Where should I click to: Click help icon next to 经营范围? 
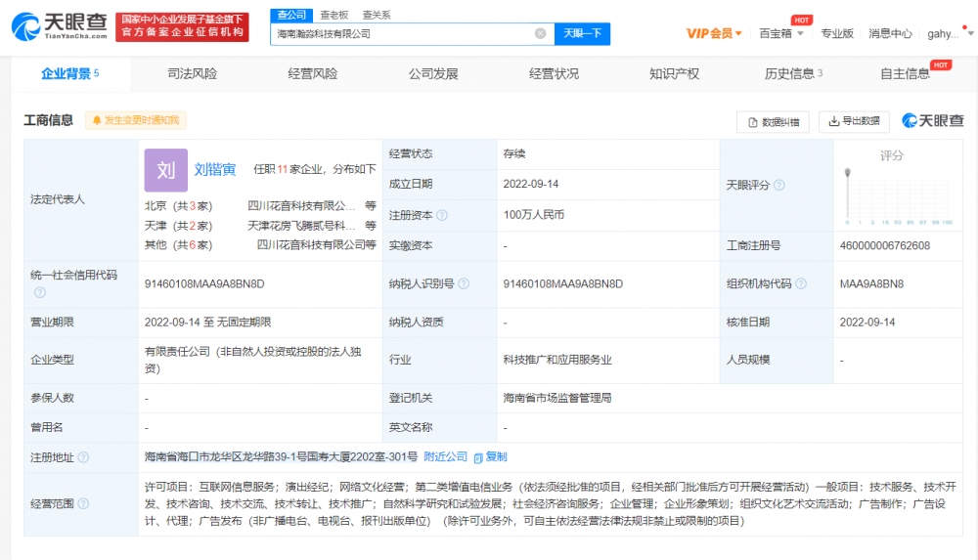click(x=83, y=503)
